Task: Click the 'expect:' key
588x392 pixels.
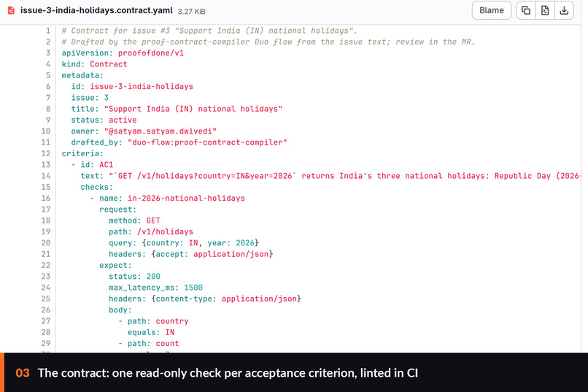Action: [115, 265]
